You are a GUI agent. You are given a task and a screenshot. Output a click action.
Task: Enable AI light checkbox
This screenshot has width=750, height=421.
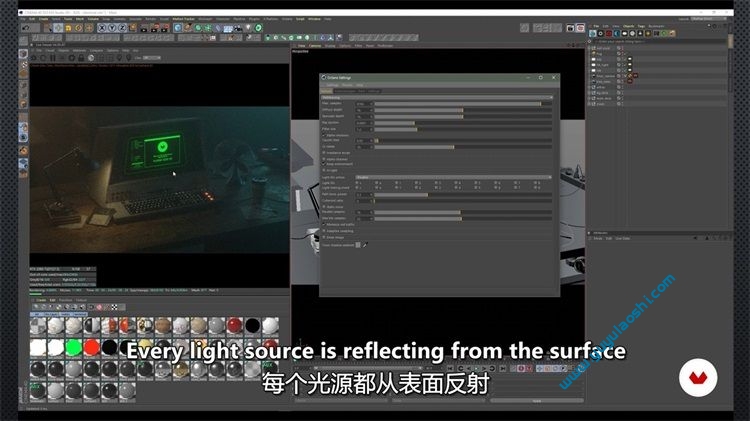[324, 170]
